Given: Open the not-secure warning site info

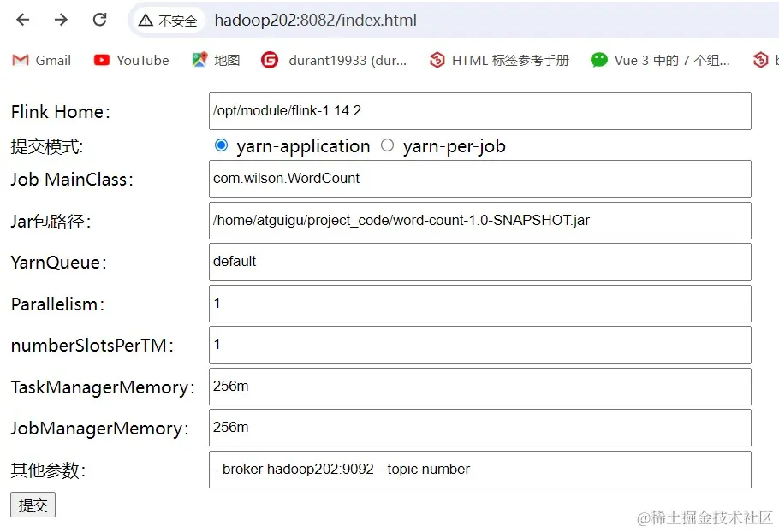Looking at the screenshot, I should pos(168,21).
